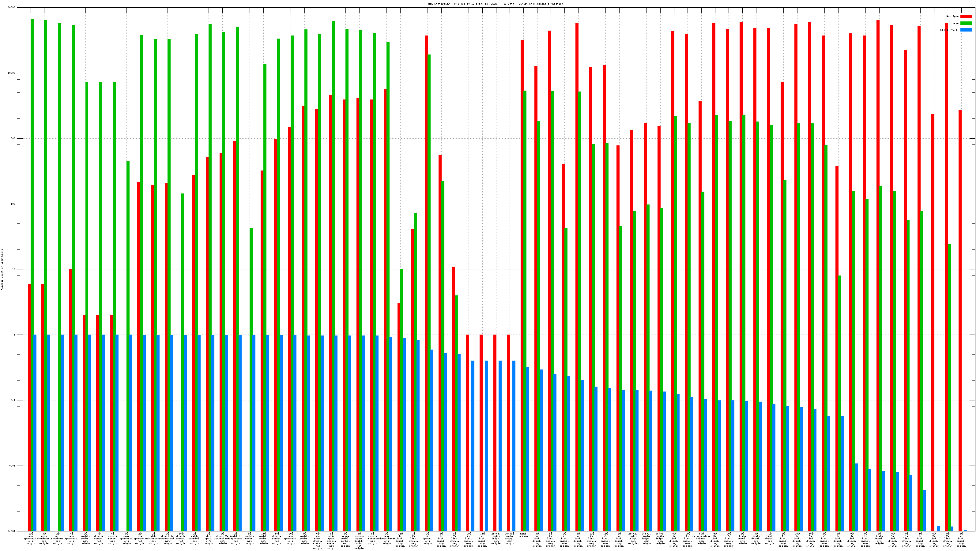The height and width of the screenshot is (551, 980).
Task: Click the 100000 y-axis tick label
Action: 11,8
